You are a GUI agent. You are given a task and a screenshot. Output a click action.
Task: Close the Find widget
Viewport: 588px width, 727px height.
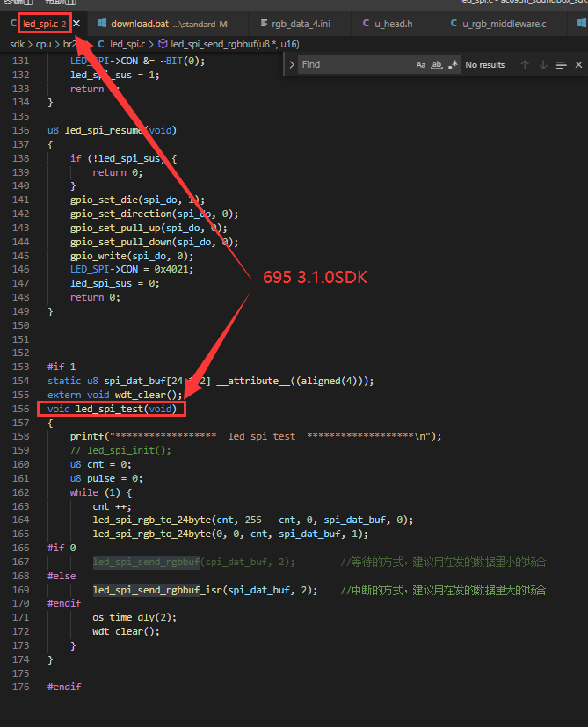tap(578, 64)
